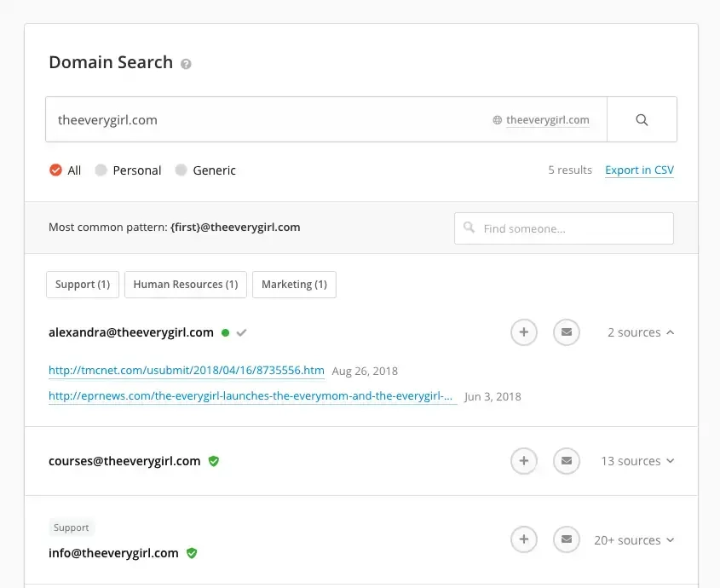Collapse the 2 sources list
This screenshot has height=588, width=720.
pyautogui.click(x=641, y=332)
